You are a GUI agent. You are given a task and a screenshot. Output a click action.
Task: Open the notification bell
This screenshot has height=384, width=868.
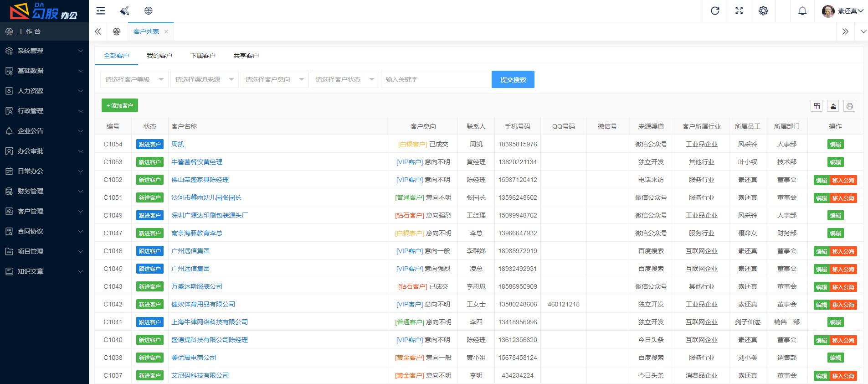tap(802, 11)
